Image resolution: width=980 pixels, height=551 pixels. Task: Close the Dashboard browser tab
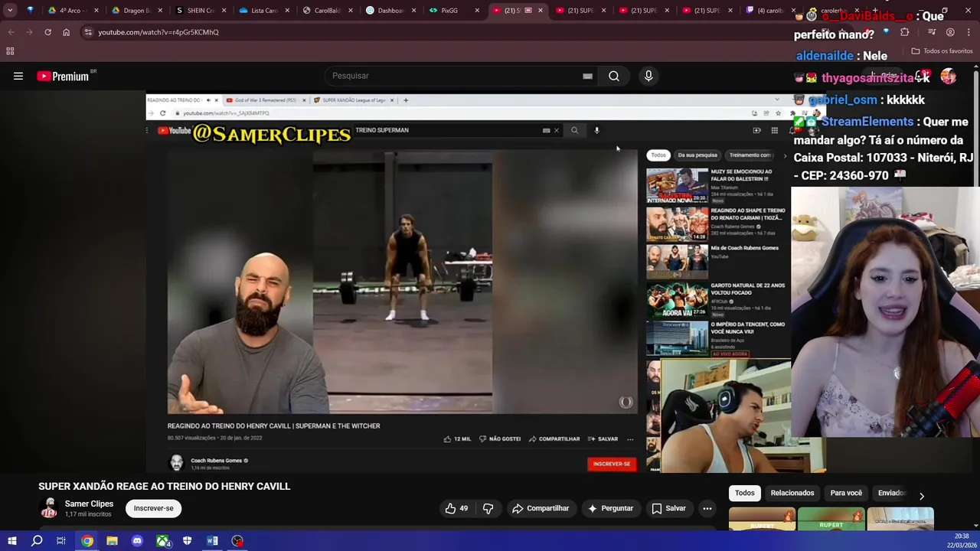pyautogui.click(x=413, y=11)
